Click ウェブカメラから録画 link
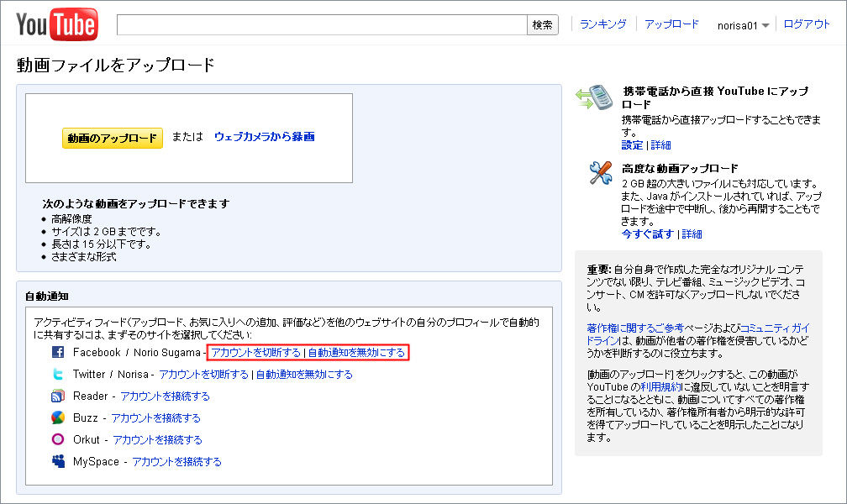847x504 pixels. (264, 137)
